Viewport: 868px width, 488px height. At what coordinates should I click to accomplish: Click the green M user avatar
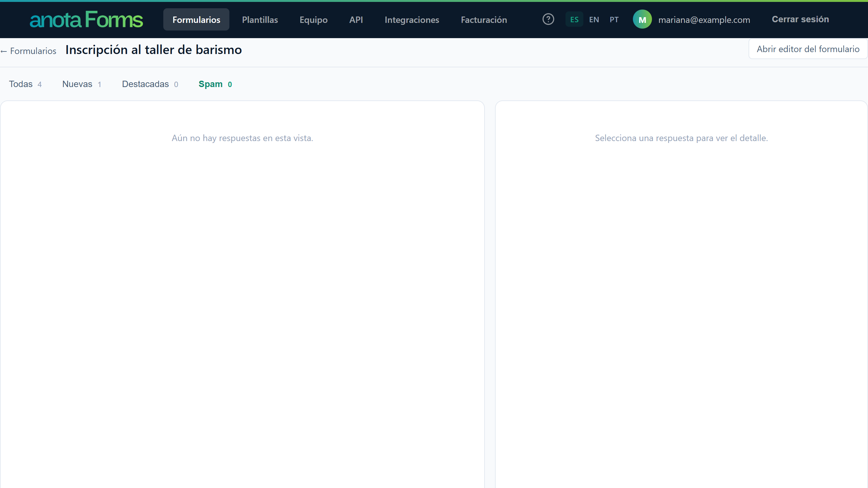point(642,19)
